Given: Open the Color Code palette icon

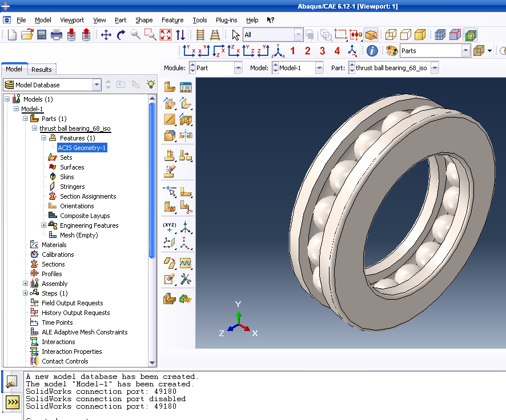Looking at the screenshot, I should pyautogui.click(x=391, y=51).
